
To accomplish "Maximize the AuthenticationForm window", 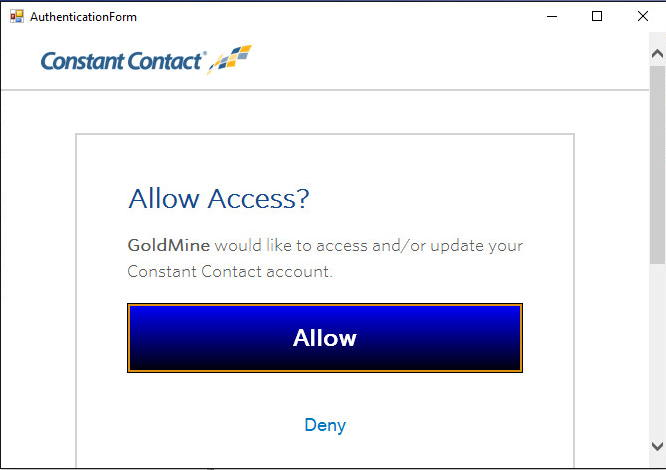I will 597,16.
